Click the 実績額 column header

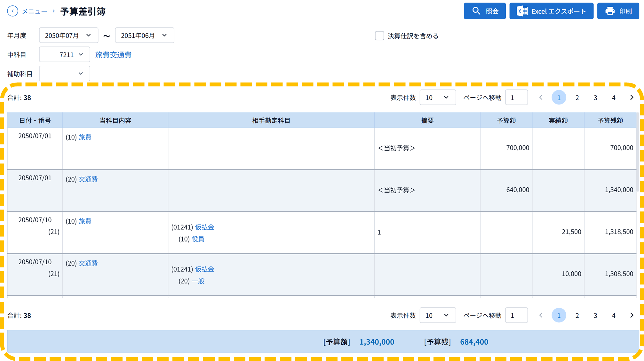pos(558,120)
